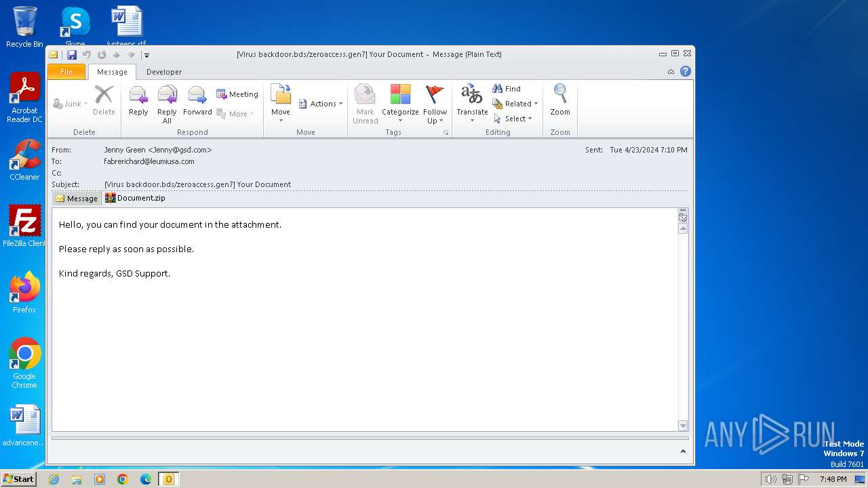868x488 pixels.
Task: Select the Recycle Bin desktop icon
Action: [24, 27]
